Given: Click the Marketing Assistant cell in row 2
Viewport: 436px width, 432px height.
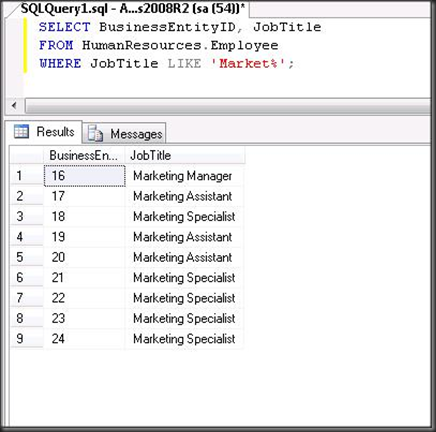Looking at the screenshot, I should click(184, 196).
